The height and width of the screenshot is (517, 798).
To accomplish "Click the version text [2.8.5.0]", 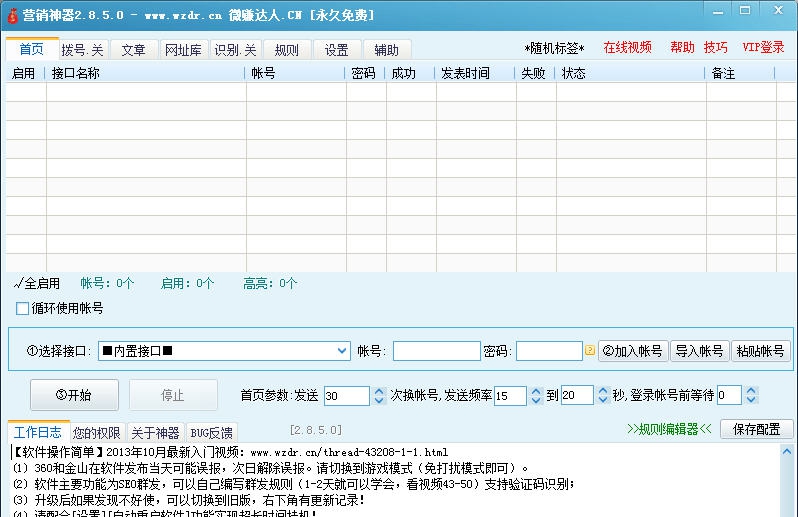I will (x=316, y=430).
